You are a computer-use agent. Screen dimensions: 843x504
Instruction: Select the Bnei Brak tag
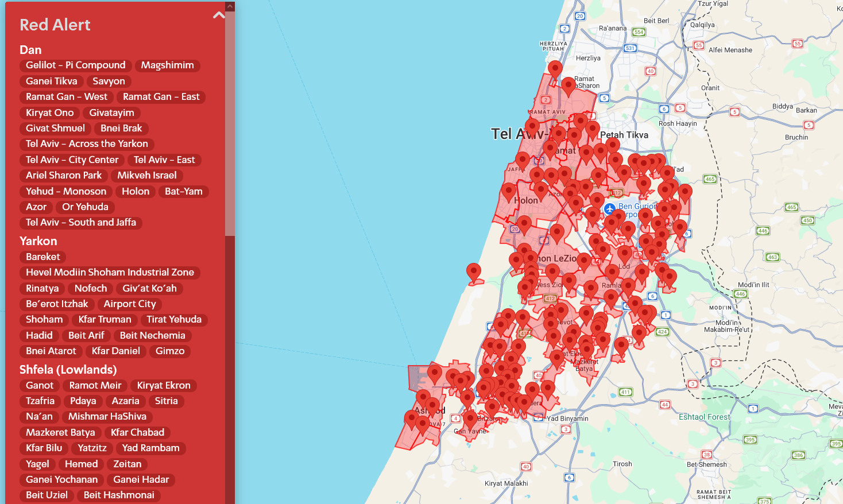[x=121, y=129]
